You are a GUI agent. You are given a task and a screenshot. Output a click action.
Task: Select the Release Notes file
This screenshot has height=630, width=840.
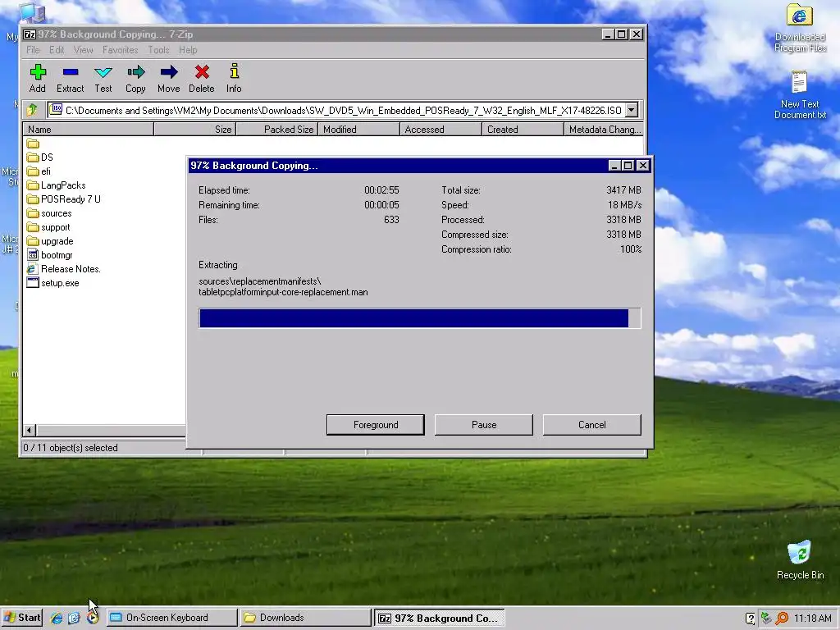coord(64,269)
